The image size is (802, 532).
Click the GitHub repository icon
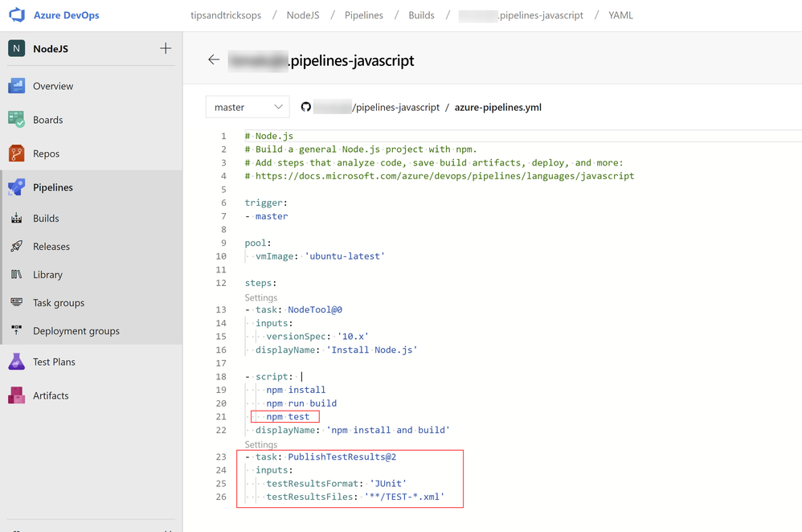(x=306, y=107)
